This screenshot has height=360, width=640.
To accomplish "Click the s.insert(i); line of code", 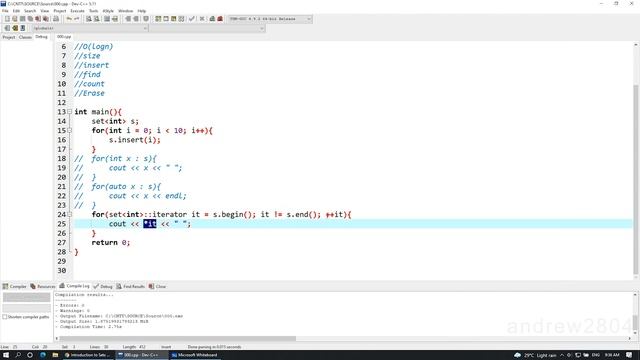I will [x=135, y=140].
